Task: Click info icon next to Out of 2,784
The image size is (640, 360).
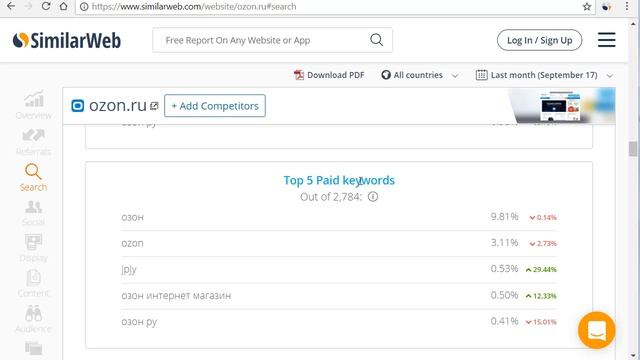Action: (x=373, y=197)
